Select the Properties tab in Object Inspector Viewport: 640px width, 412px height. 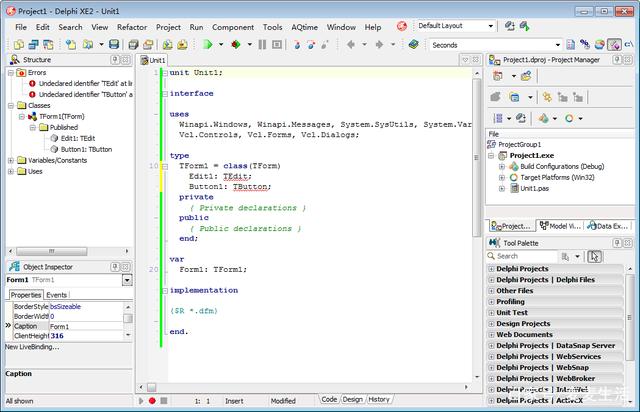tap(26, 295)
